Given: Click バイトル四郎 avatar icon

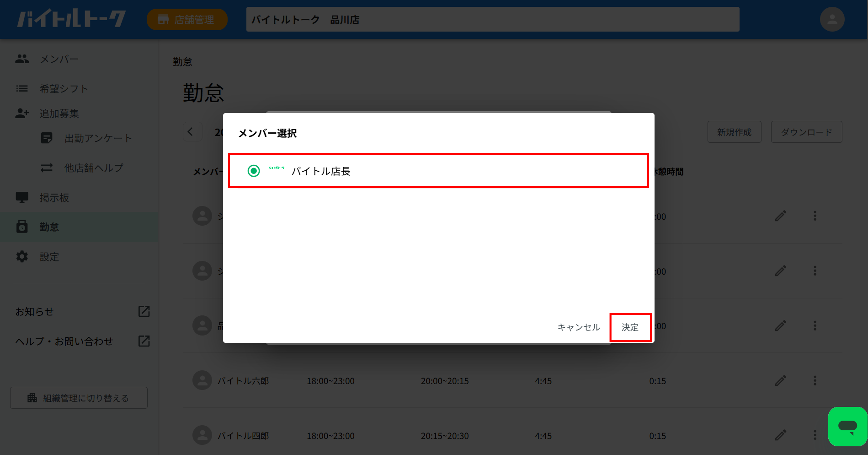Looking at the screenshot, I should 202,435.
